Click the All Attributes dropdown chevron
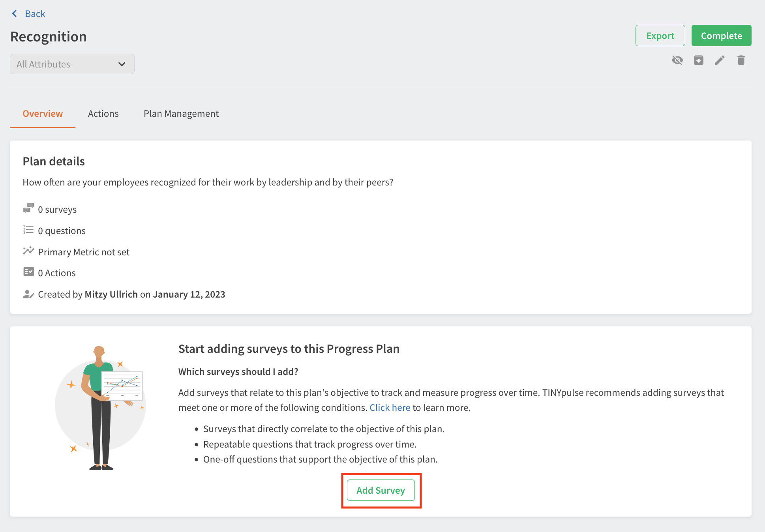This screenshot has width=765, height=532. point(122,64)
